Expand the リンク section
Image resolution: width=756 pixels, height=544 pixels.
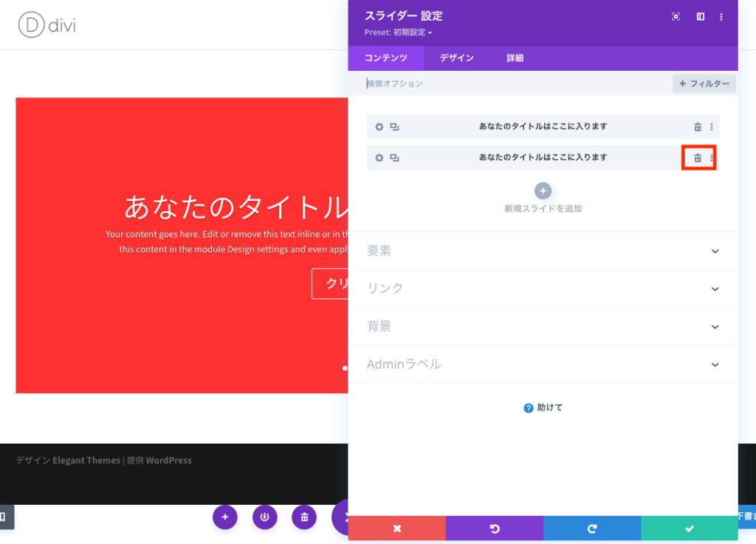(x=715, y=289)
